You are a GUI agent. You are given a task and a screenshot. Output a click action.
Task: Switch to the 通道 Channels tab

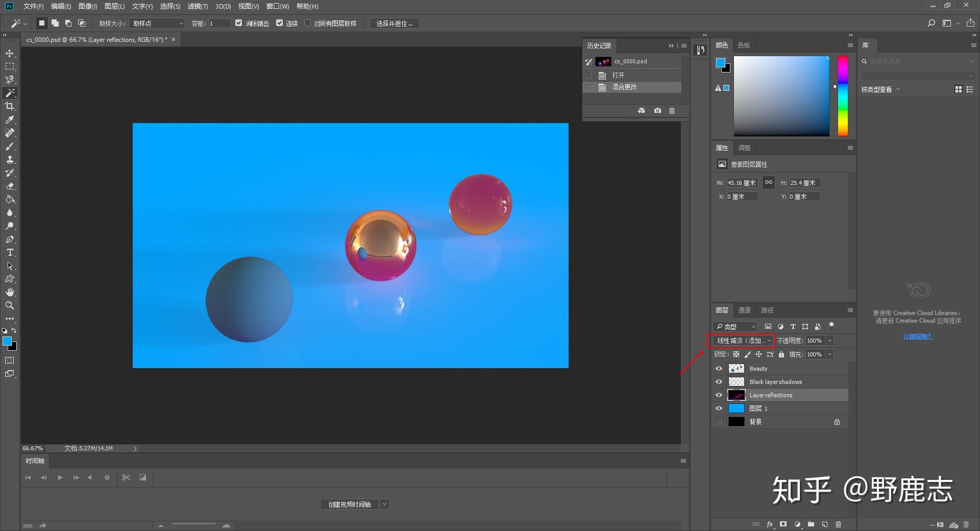coord(744,310)
